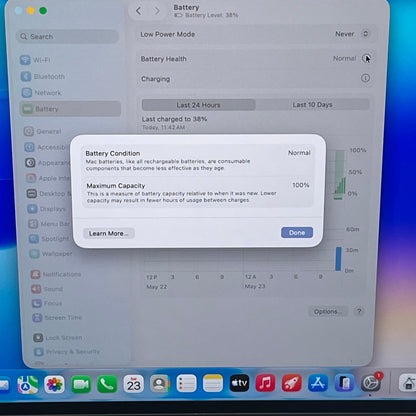
Task: Select General in the sidebar
Action: pyautogui.click(x=42, y=131)
